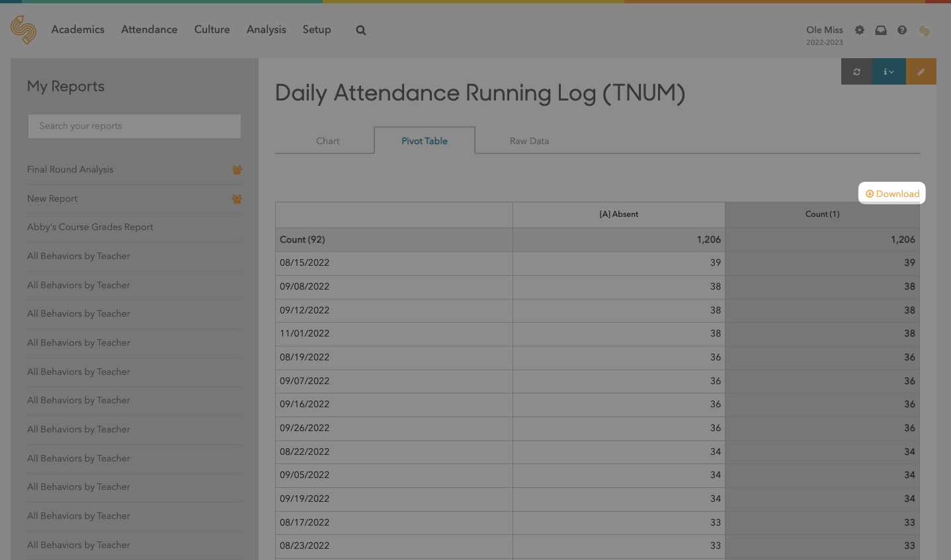
Task: Click the orange pencil edit button
Action: pyautogui.click(x=921, y=72)
